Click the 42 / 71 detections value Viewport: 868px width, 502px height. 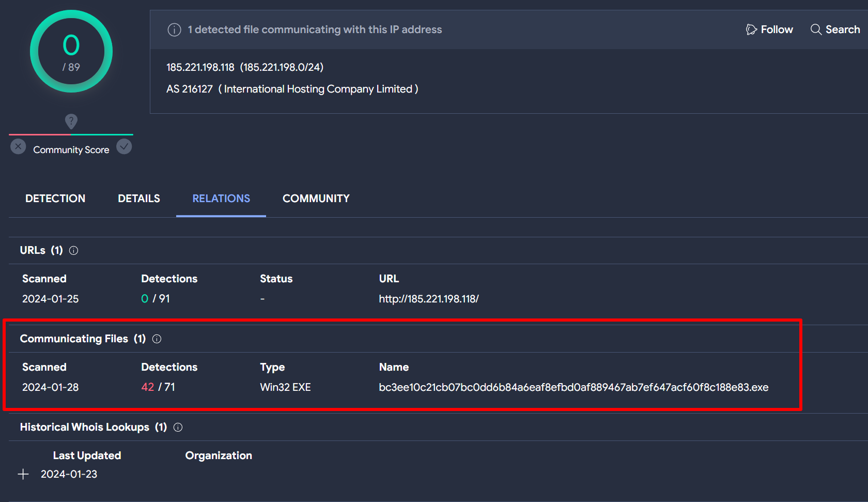[x=158, y=387]
